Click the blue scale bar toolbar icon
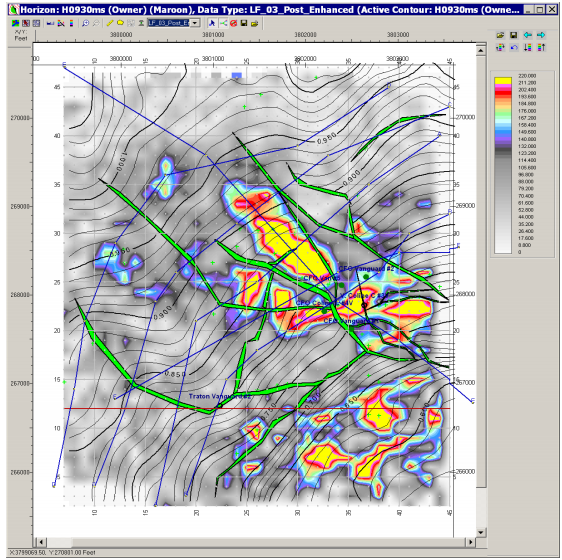Viewport: 562px width, 560px height. pos(51,23)
